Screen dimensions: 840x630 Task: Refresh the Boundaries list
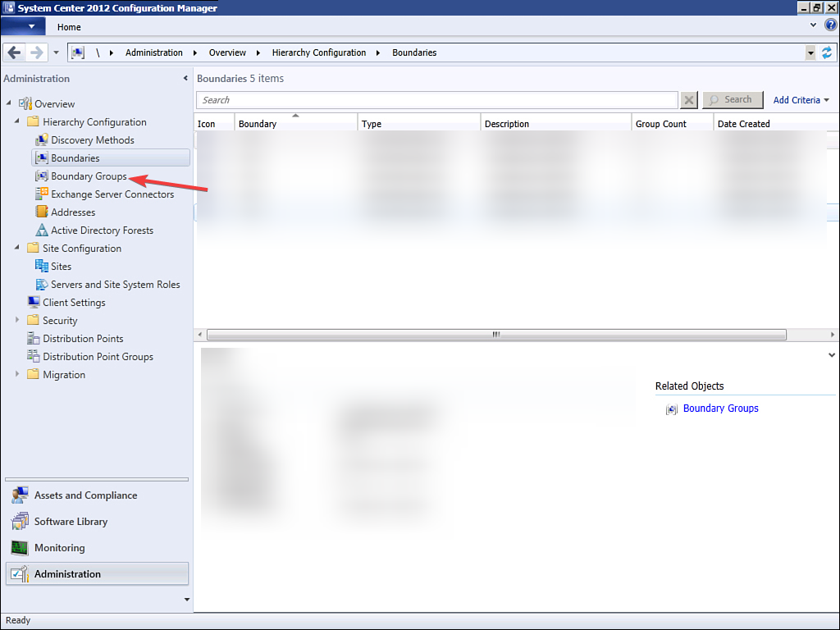coord(828,52)
